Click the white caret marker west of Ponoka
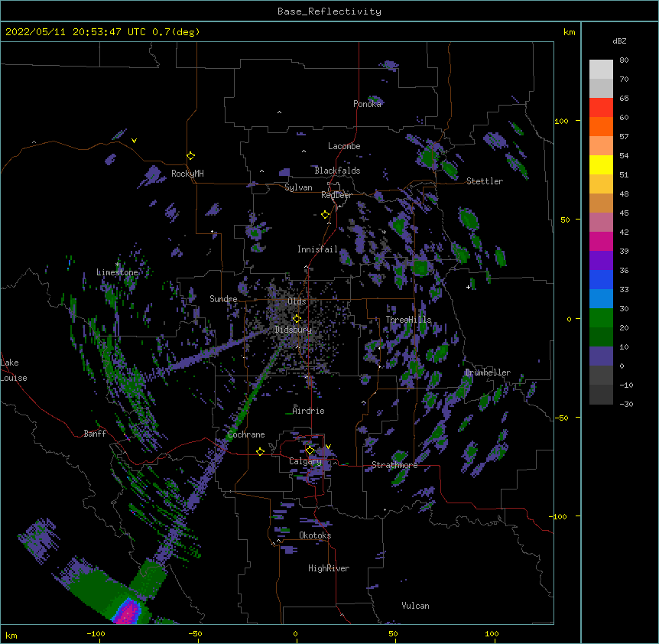659x644 pixels. coord(279,112)
